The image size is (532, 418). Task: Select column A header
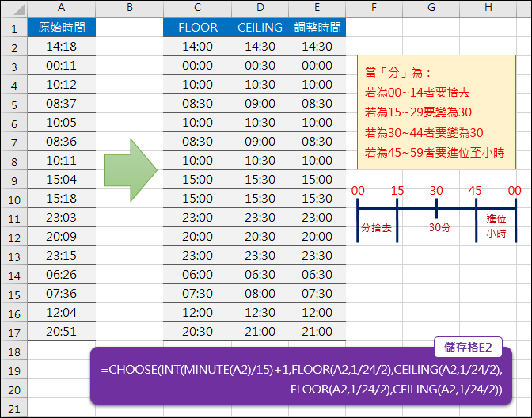62,8
